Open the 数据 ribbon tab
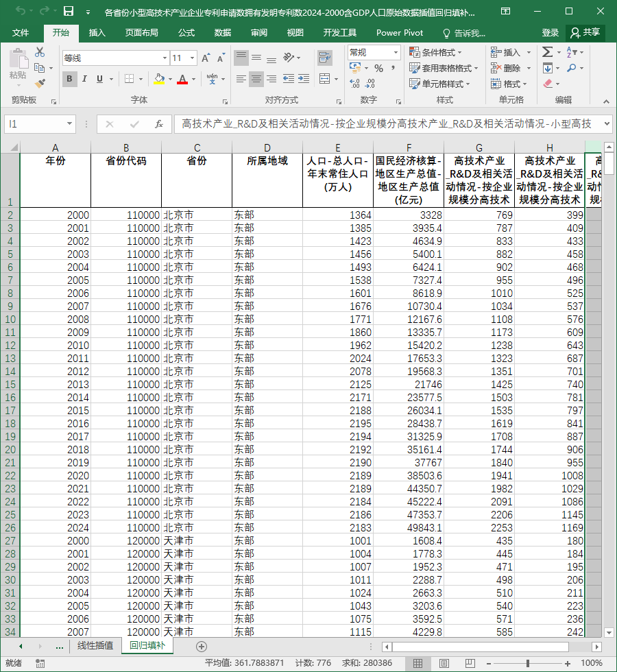The image size is (617, 672). pyautogui.click(x=222, y=33)
